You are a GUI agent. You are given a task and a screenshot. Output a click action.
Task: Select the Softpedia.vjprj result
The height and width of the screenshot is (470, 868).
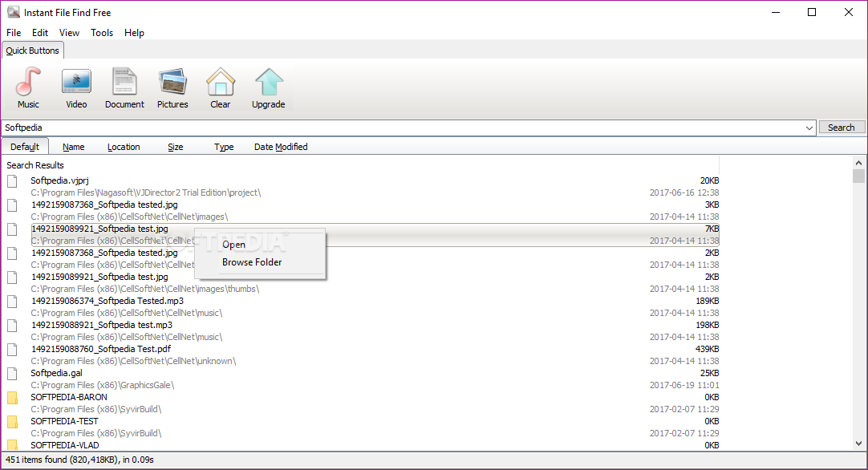(x=59, y=180)
